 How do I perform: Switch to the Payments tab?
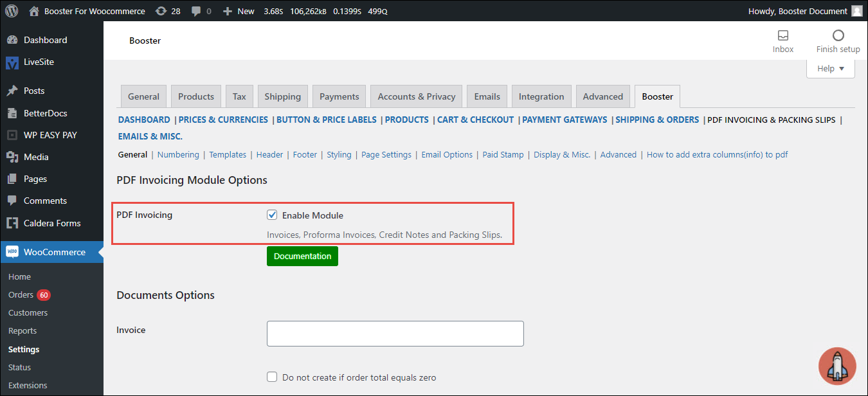coord(339,96)
